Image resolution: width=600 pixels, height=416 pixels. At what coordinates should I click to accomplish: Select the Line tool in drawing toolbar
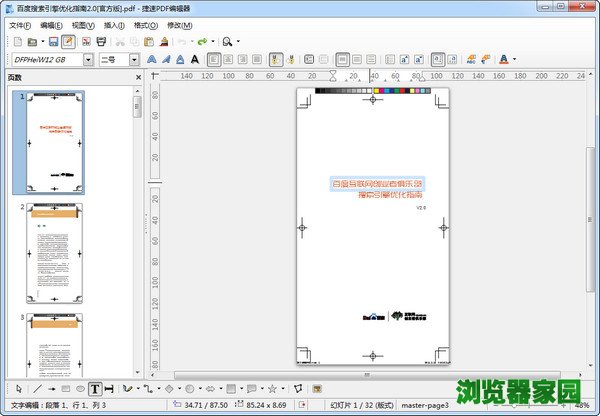38,388
